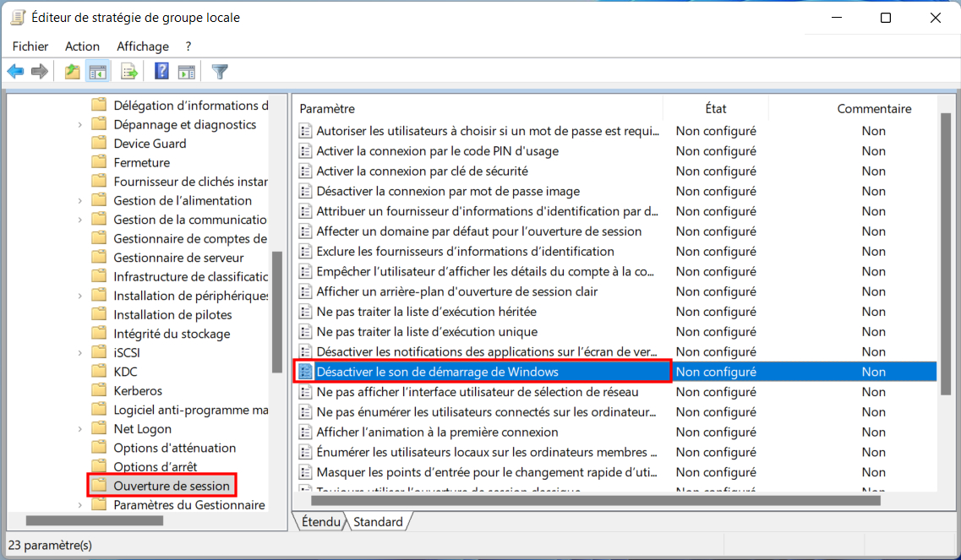Click the tree pane vertical scrollbar

tap(277, 312)
